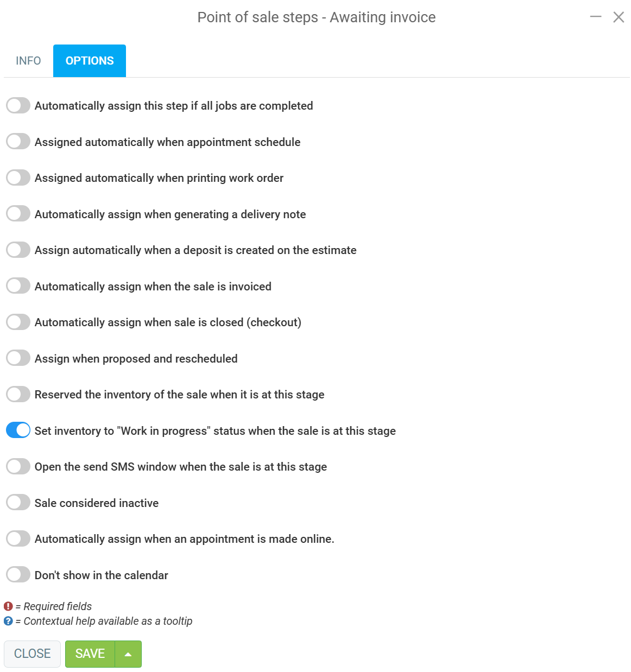The image size is (631, 672).
Task: Click the CLOSE button
Action: tap(32, 654)
